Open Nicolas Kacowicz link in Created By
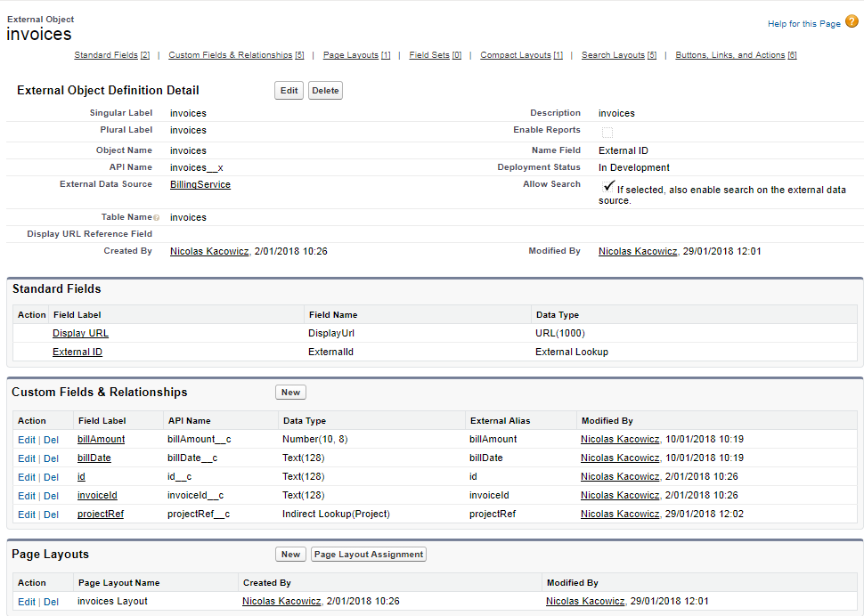The height and width of the screenshot is (616, 864). point(209,251)
